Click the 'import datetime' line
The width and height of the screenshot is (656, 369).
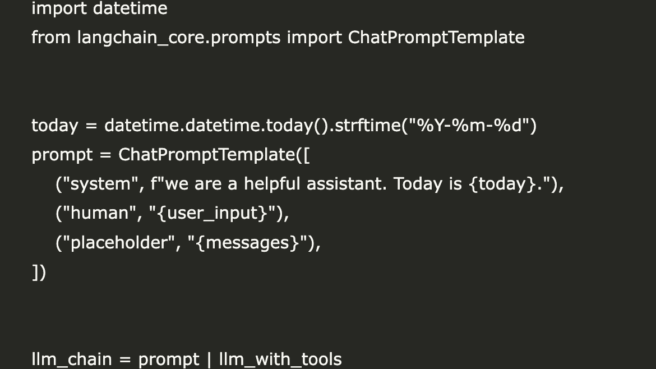pos(100,8)
